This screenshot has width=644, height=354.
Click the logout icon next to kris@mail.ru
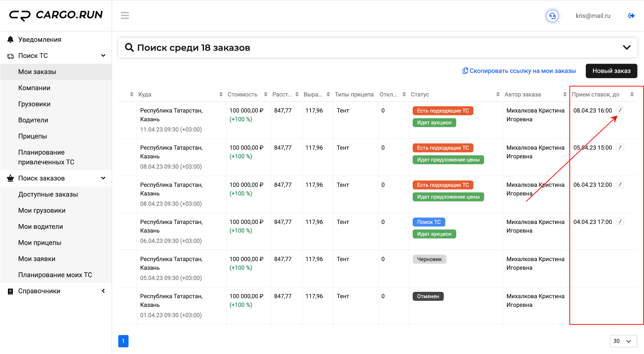click(x=631, y=16)
